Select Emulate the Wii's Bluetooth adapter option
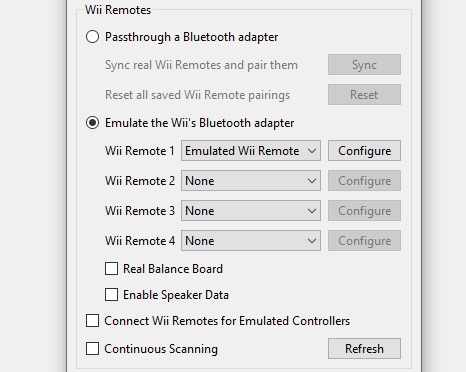466x372 pixels. point(92,123)
